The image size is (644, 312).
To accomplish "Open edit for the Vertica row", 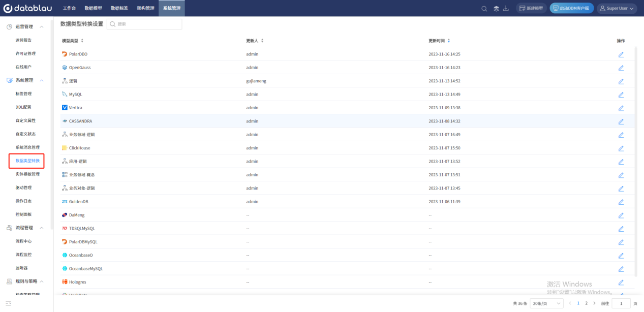I will (x=621, y=108).
